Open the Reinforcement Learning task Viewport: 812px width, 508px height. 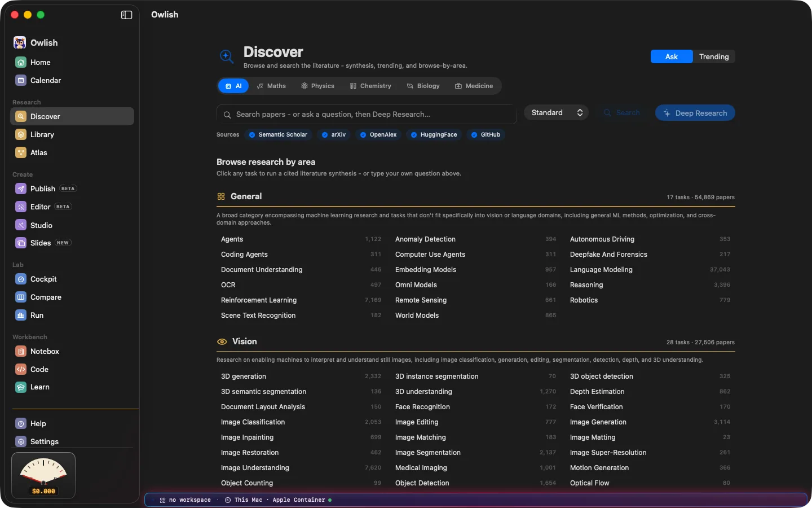pos(301,300)
